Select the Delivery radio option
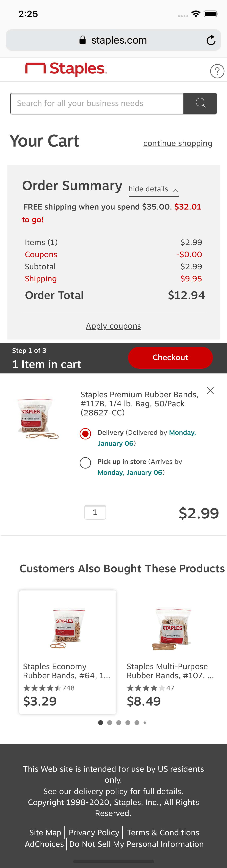 (x=86, y=434)
